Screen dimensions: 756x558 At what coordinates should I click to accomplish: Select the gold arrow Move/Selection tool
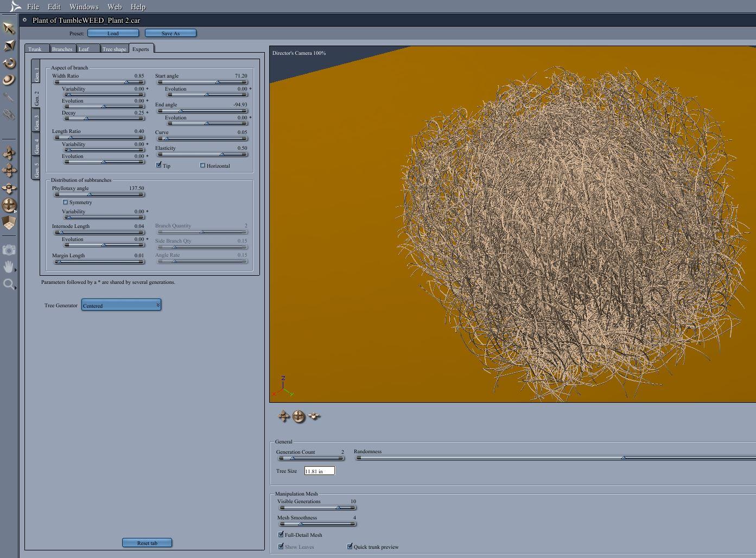[9, 28]
